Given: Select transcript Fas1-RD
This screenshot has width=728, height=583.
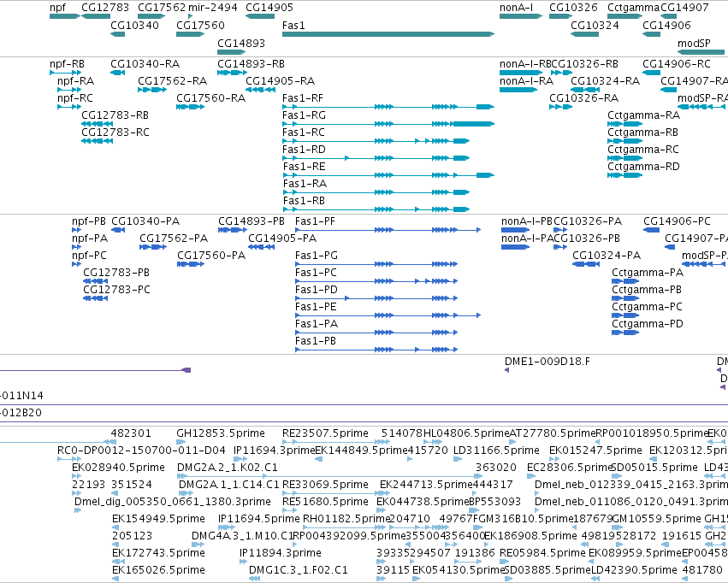Looking at the screenshot, I should tap(376, 158).
